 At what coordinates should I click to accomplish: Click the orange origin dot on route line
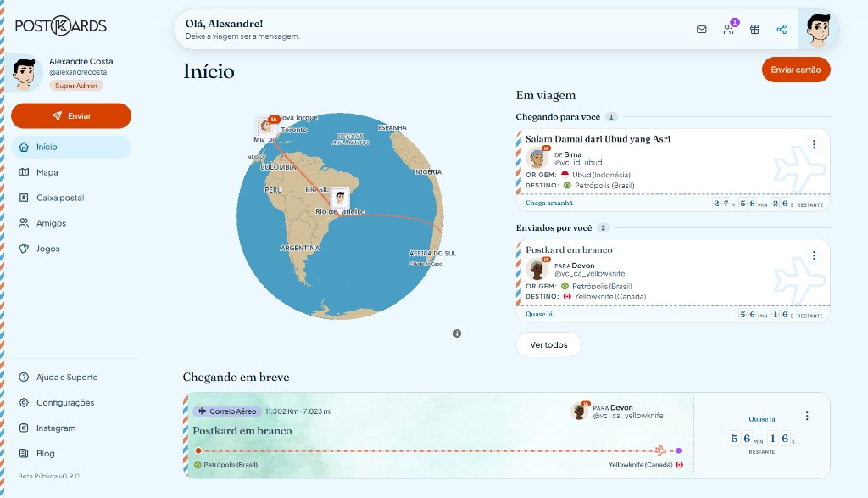[x=198, y=450]
